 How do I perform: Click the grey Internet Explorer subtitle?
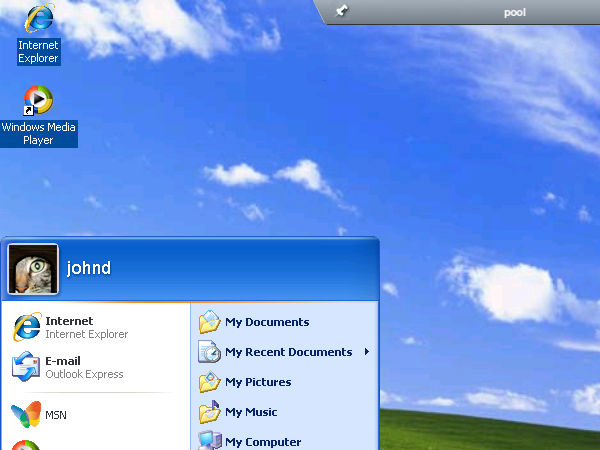[87, 334]
